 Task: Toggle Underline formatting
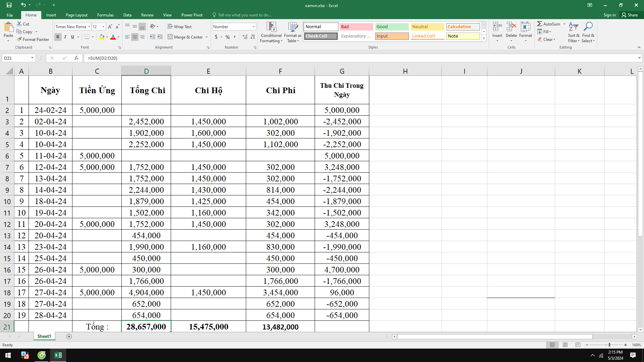pos(72,37)
